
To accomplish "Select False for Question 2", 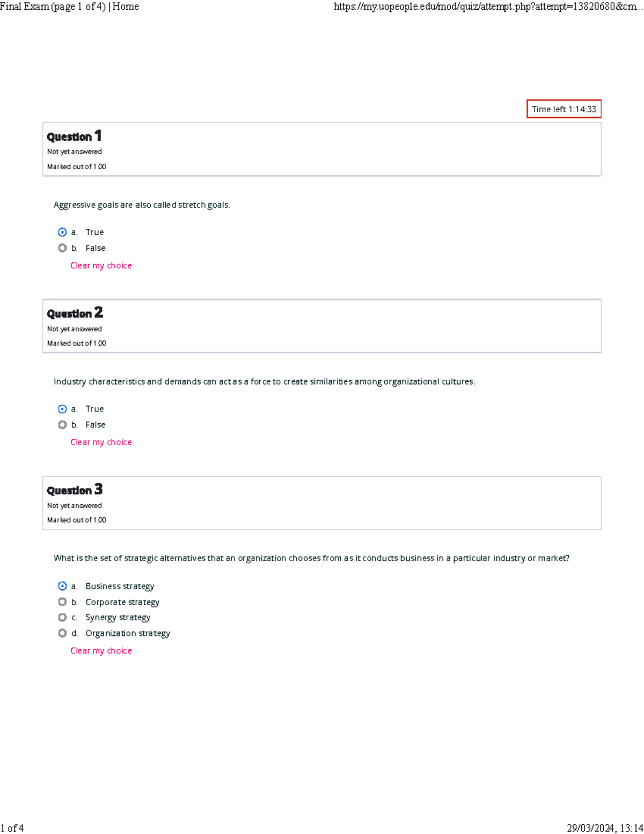I will (62, 424).
